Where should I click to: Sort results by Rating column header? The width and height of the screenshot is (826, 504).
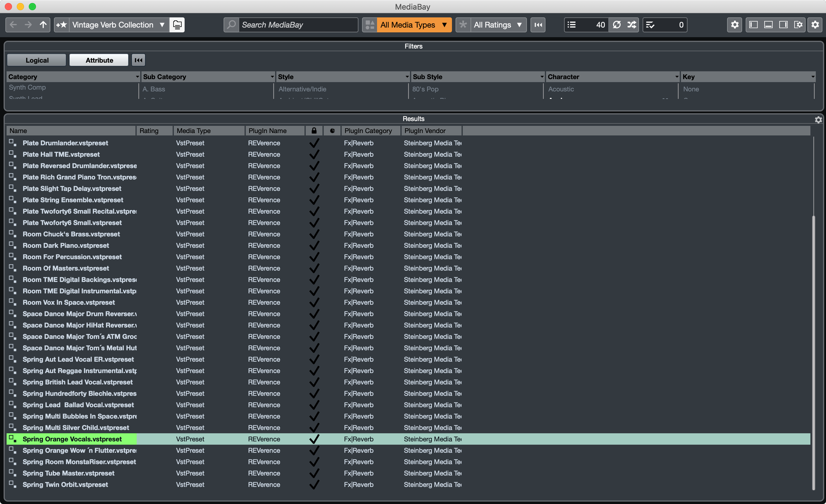tap(154, 131)
